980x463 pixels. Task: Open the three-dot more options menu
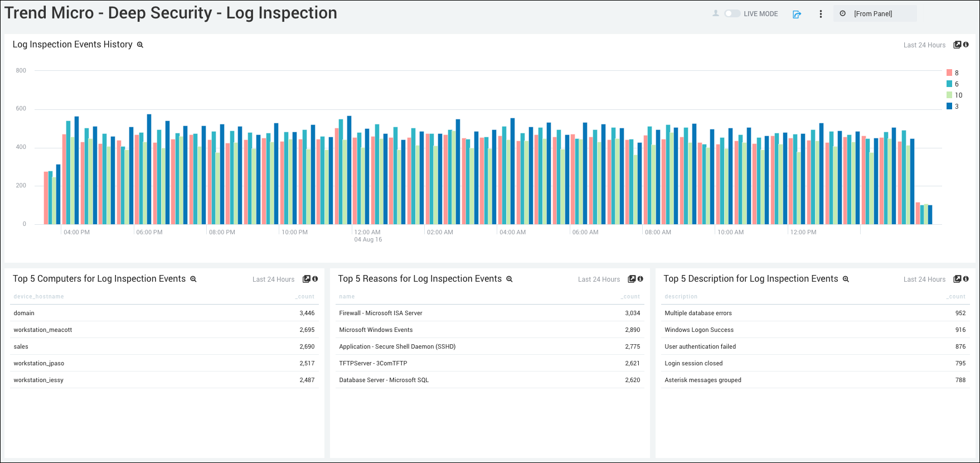pos(821,14)
